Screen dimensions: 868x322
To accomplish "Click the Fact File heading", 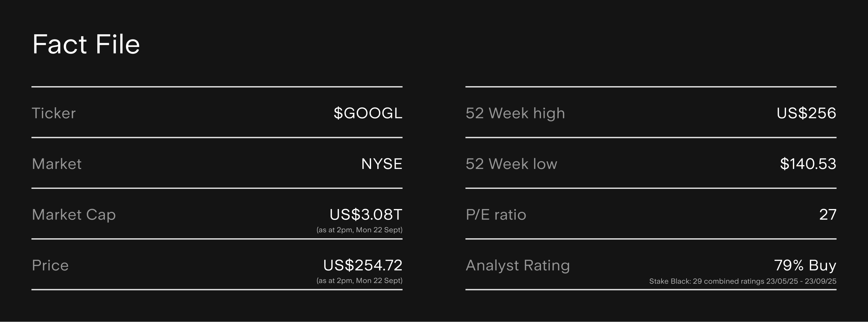I will click(86, 44).
